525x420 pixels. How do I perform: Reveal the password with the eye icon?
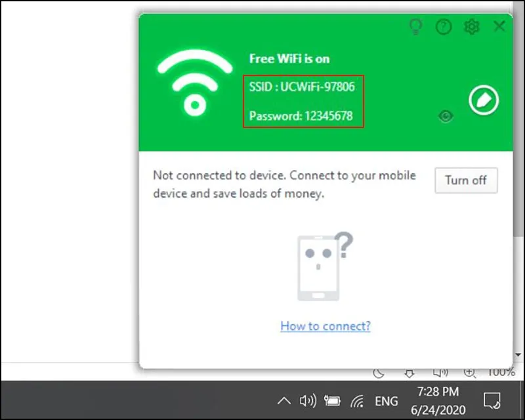click(447, 115)
